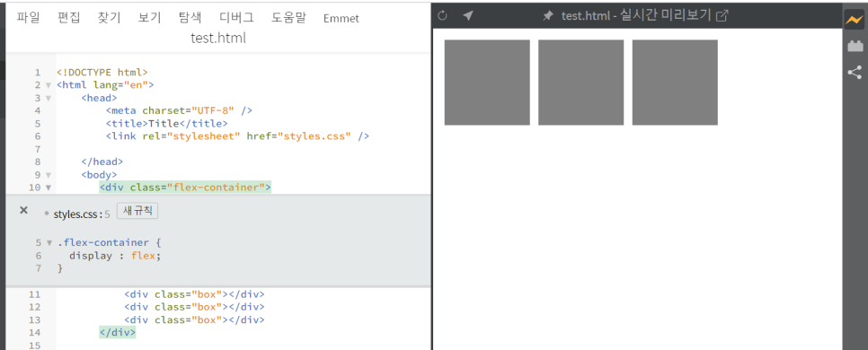Open preview in external window icon
This screenshot has height=350, width=868.
pos(722,15)
